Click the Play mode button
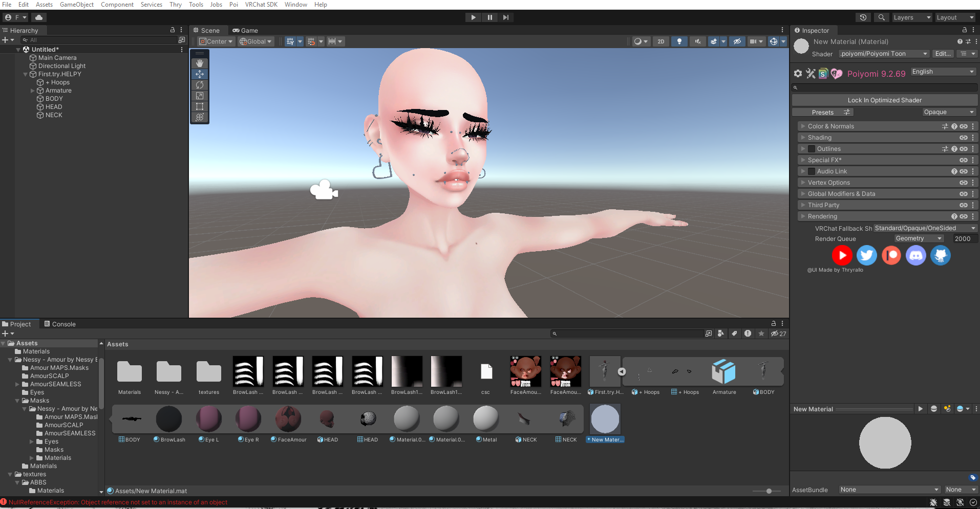 473,17
